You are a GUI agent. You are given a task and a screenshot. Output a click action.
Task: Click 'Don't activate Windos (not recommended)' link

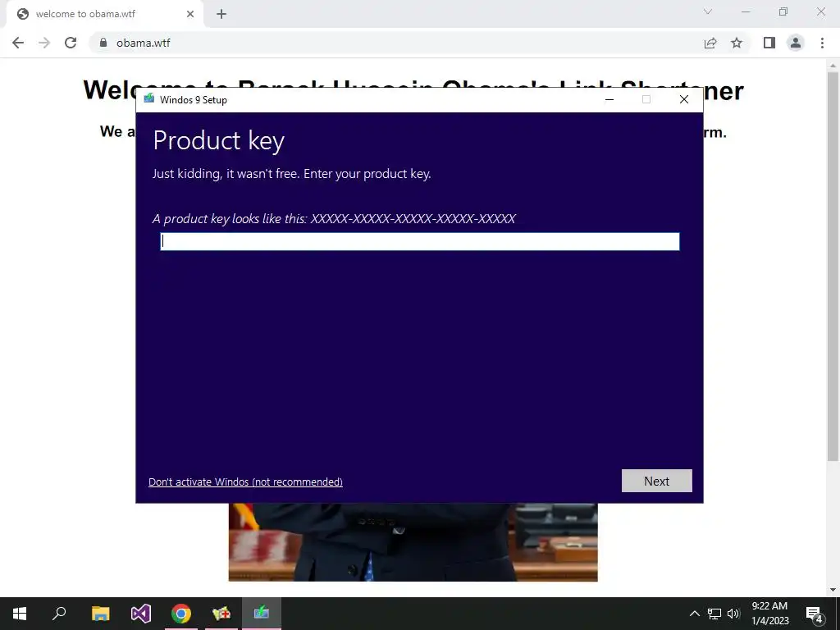tap(245, 482)
